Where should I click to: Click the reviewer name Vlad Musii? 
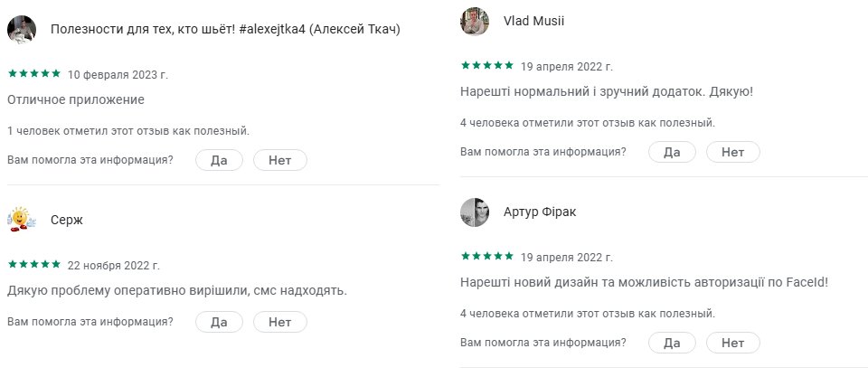coord(533,22)
